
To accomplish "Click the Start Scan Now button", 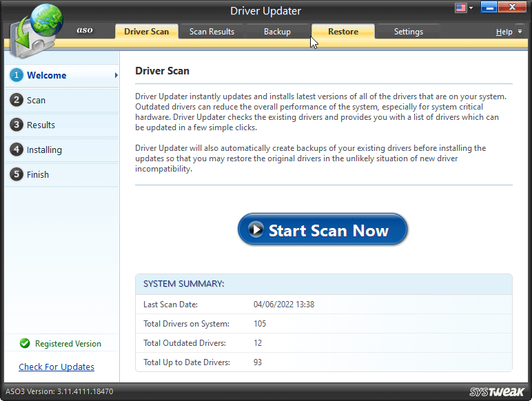I will pyautogui.click(x=323, y=229).
